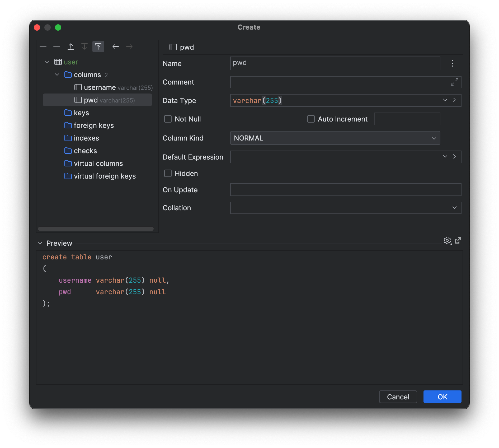Open the three-dot menu beside Name
Image resolution: width=499 pixels, height=448 pixels.
[452, 63]
